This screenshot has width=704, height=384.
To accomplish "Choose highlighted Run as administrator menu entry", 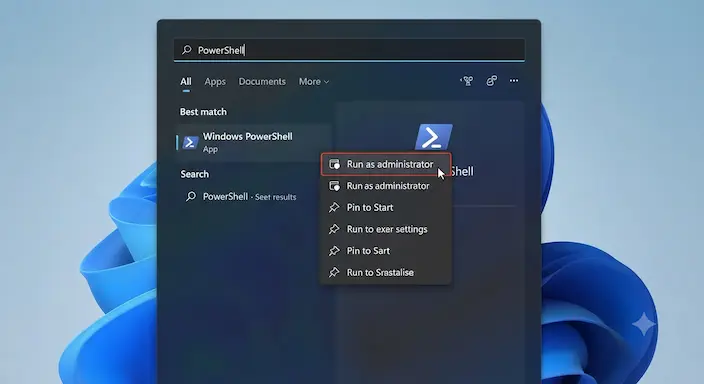I will 386,164.
